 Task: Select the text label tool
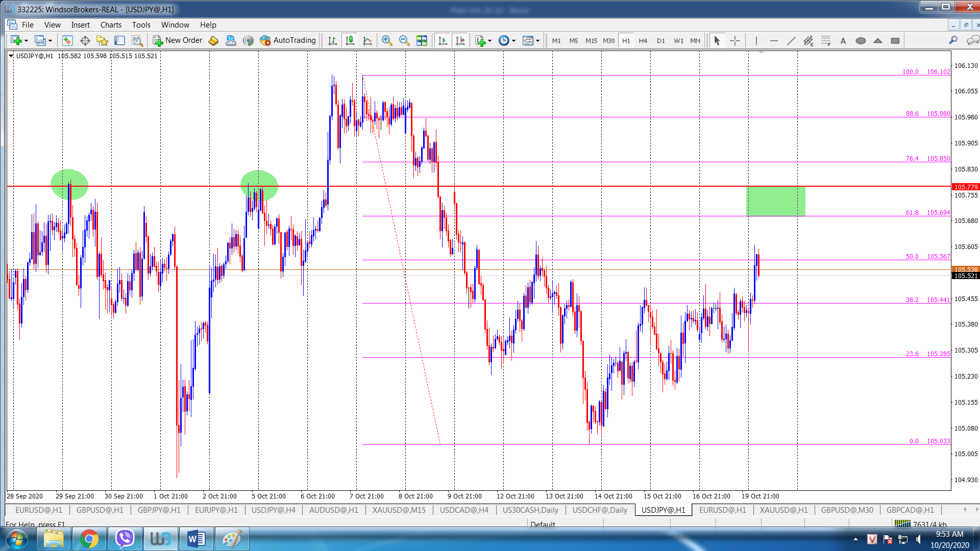pyautogui.click(x=843, y=40)
